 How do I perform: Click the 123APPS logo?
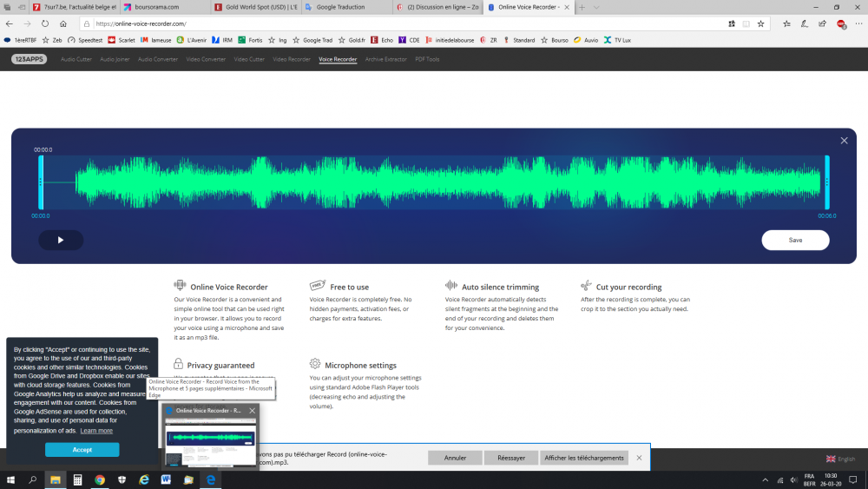click(x=30, y=59)
